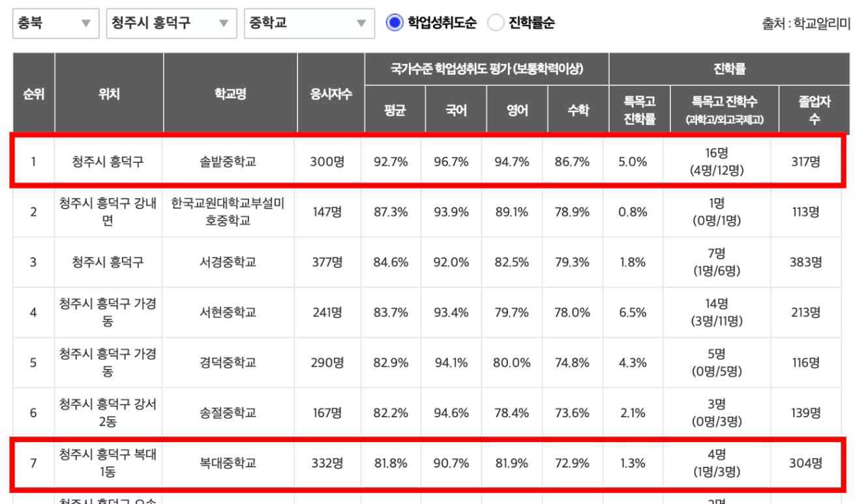Viewport: 855px width, 504px height.
Task: Click the 평균 column header
Action: click(x=395, y=110)
